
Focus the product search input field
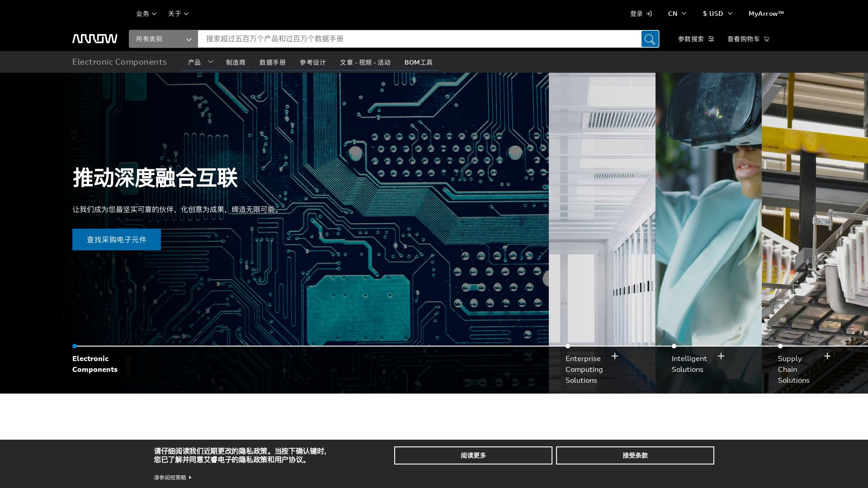(419, 39)
